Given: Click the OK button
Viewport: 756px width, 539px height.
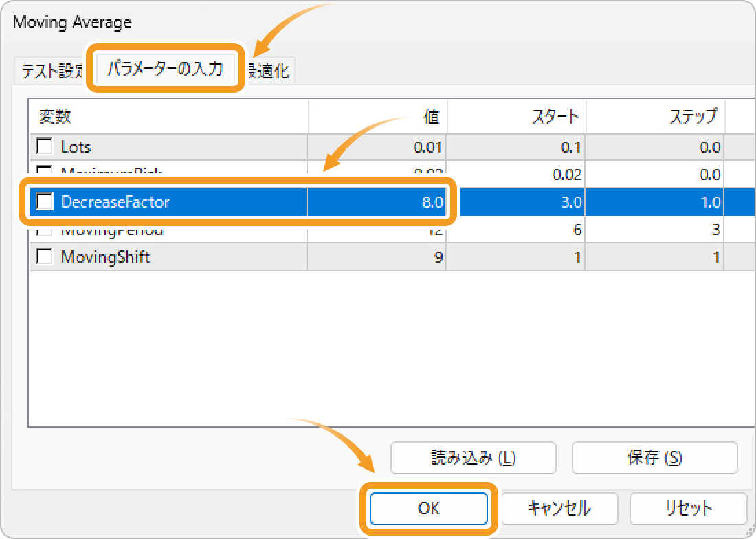Looking at the screenshot, I should point(429,508).
